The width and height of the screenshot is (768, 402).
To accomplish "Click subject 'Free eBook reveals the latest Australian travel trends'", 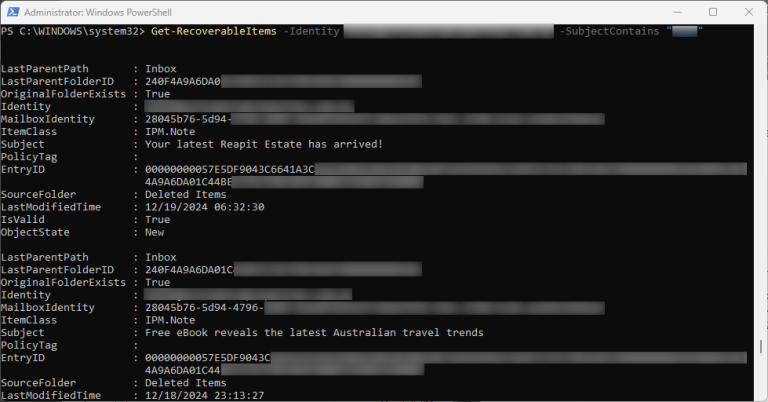I will 314,332.
